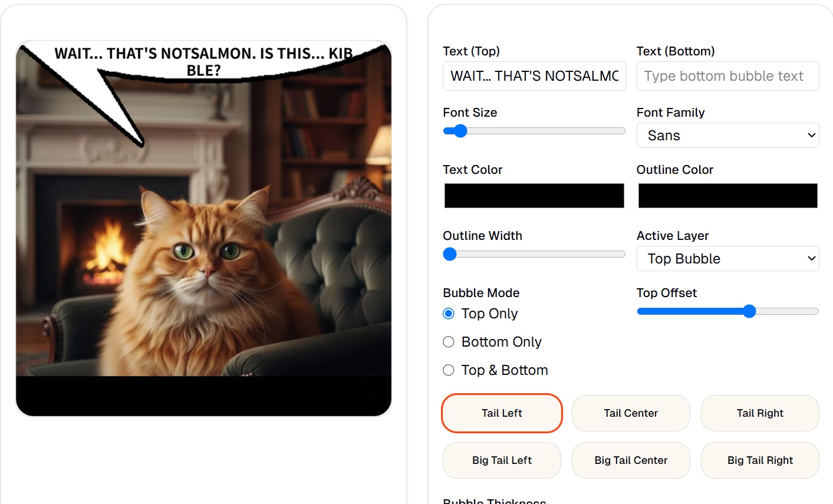Viewport: 833px width, 504px height.
Task: Choose the Top & Bottom bubble mode
Action: [x=449, y=370]
